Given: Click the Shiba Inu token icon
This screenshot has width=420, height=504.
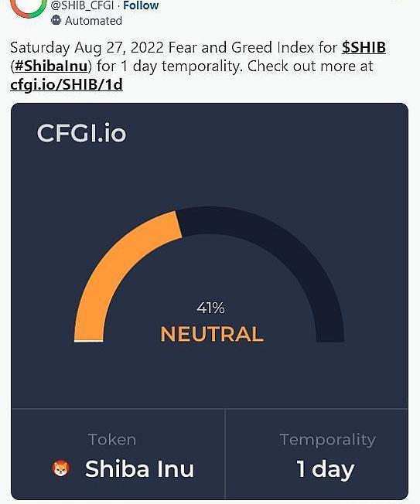Looking at the screenshot, I should (x=61, y=468).
